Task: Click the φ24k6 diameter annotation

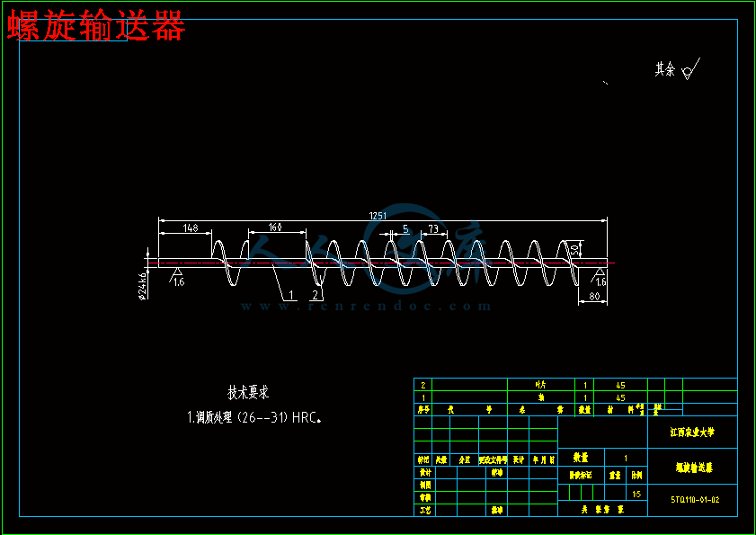Action: point(143,286)
